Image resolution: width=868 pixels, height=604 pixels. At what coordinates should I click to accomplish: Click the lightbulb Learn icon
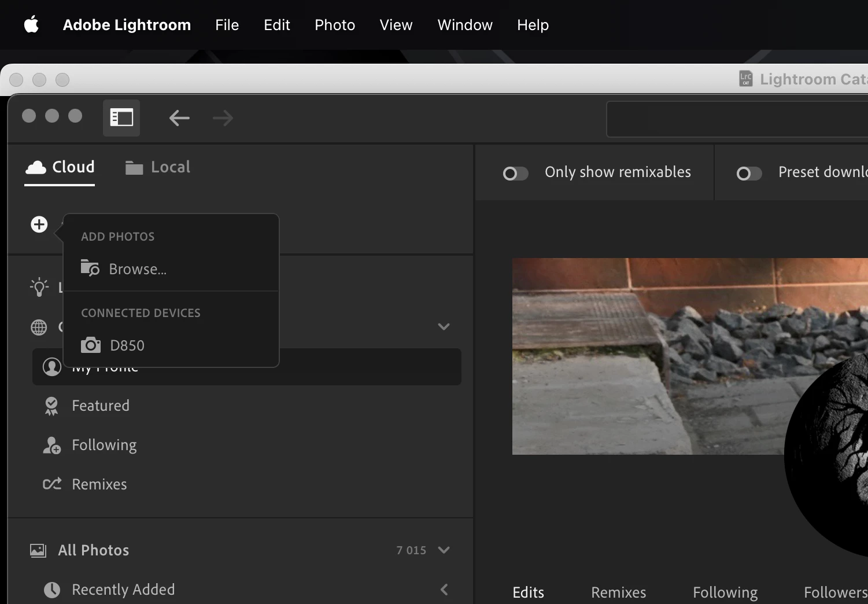pos(39,288)
